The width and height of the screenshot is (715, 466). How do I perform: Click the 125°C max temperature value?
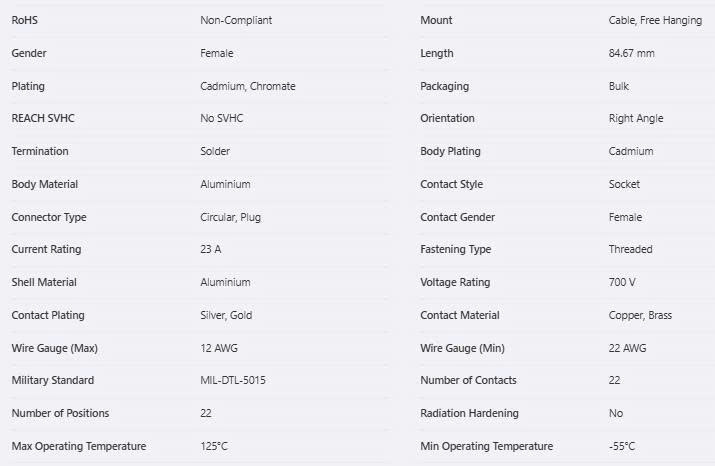[x=214, y=446]
